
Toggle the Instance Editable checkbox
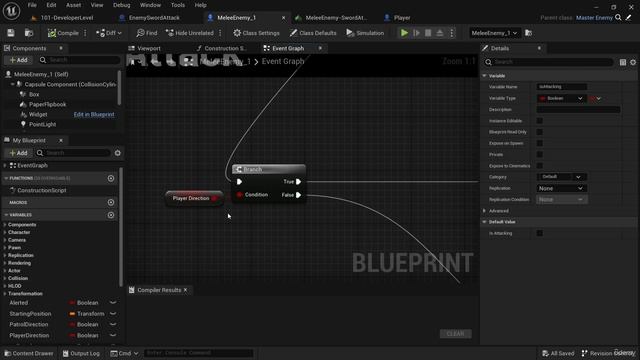[x=540, y=121]
